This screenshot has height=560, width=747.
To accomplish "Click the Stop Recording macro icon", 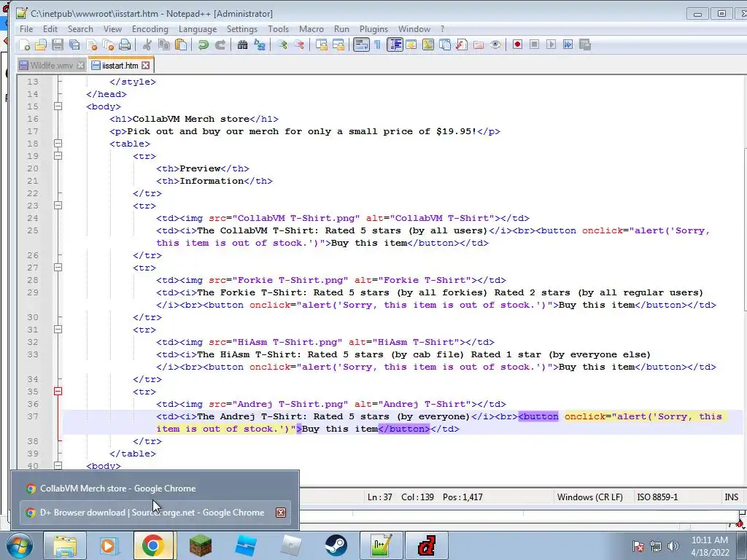I will click(534, 44).
